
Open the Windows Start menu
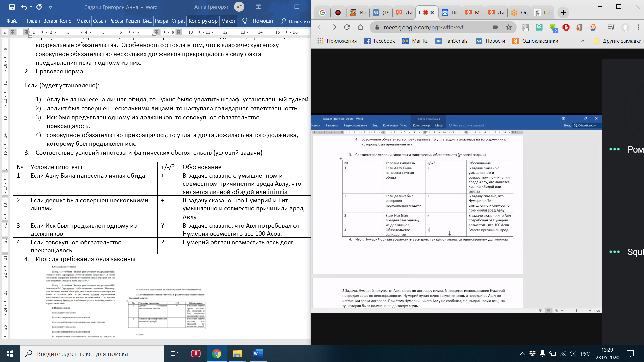click(x=10, y=354)
